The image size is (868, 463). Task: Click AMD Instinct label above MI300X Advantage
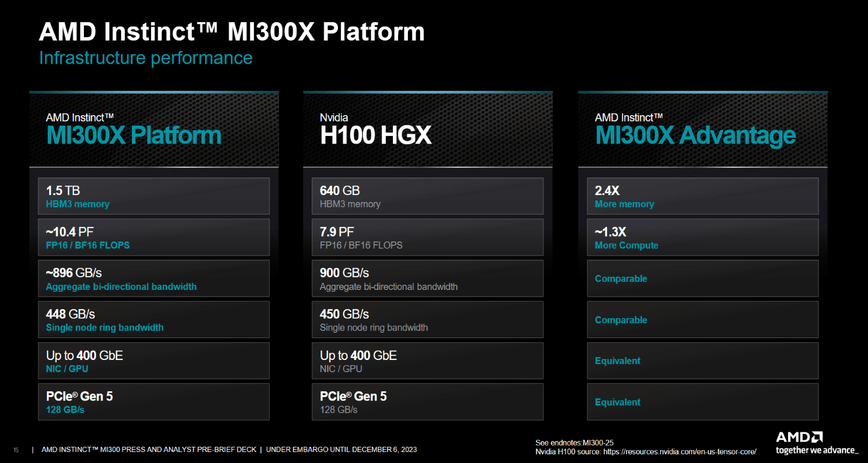coord(629,117)
